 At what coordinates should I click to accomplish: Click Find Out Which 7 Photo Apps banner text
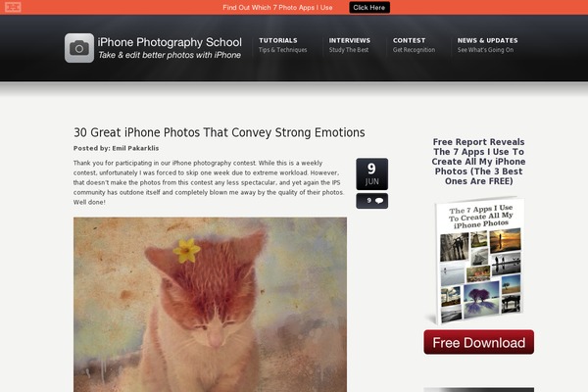(x=277, y=8)
